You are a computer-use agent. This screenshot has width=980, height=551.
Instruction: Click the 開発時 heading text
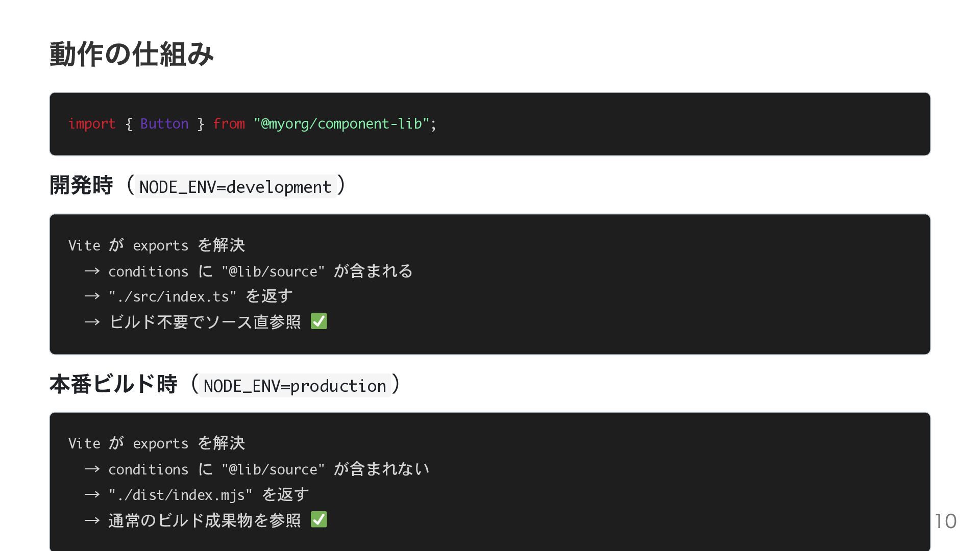point(81,185)
